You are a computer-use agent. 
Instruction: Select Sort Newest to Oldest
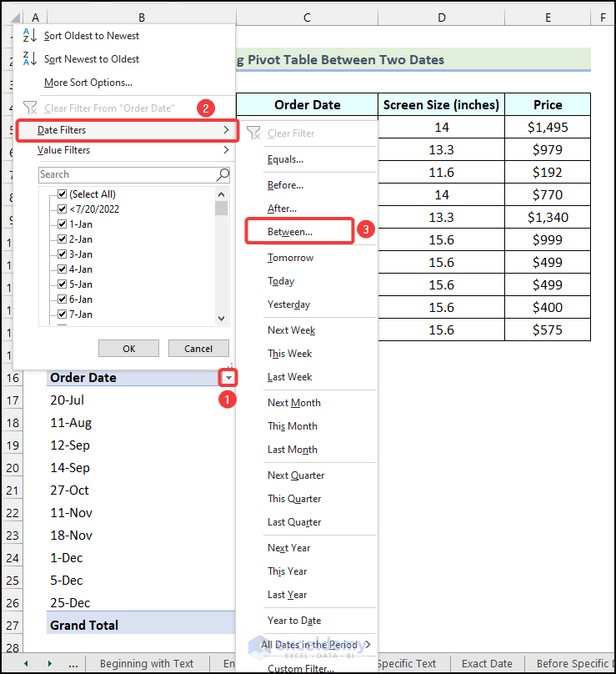(x=92, y=59)
